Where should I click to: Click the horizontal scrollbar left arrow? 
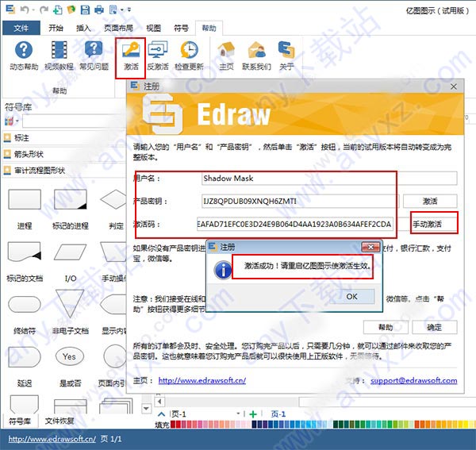[159, 402]
